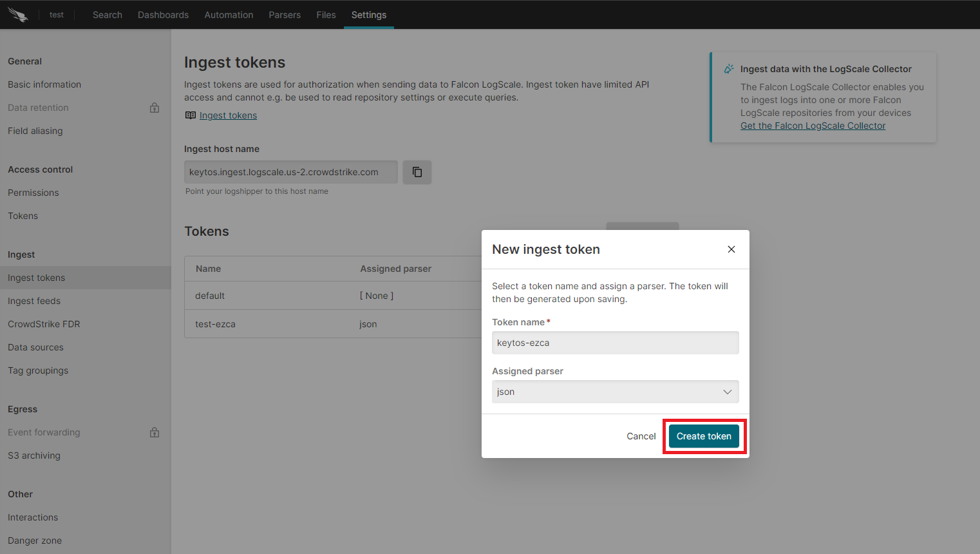Open the Assigned parser dropdown
Image resolution: width=980 pixels, height=554 pixels.
616,392
